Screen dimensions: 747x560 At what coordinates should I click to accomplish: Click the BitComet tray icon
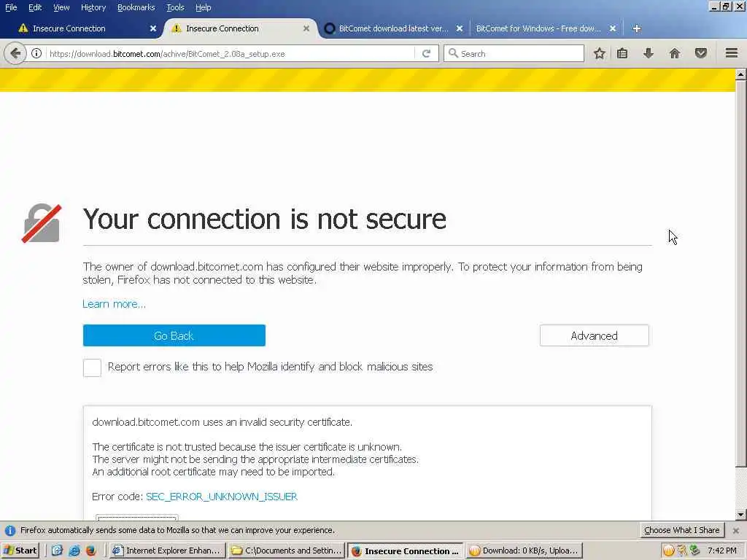(668, 551)
